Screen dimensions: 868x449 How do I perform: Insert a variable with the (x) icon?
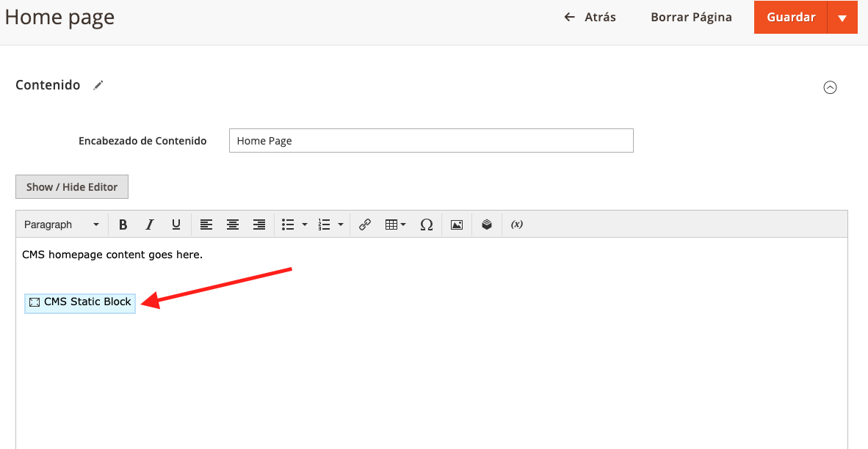[x=517, y=224]
